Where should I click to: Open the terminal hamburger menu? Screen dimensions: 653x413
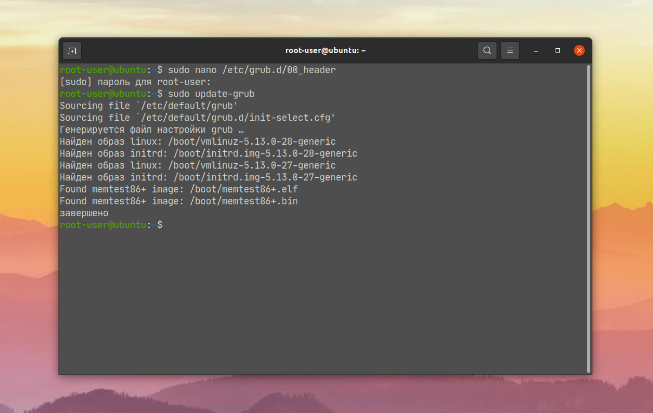[x=510, y=51]
